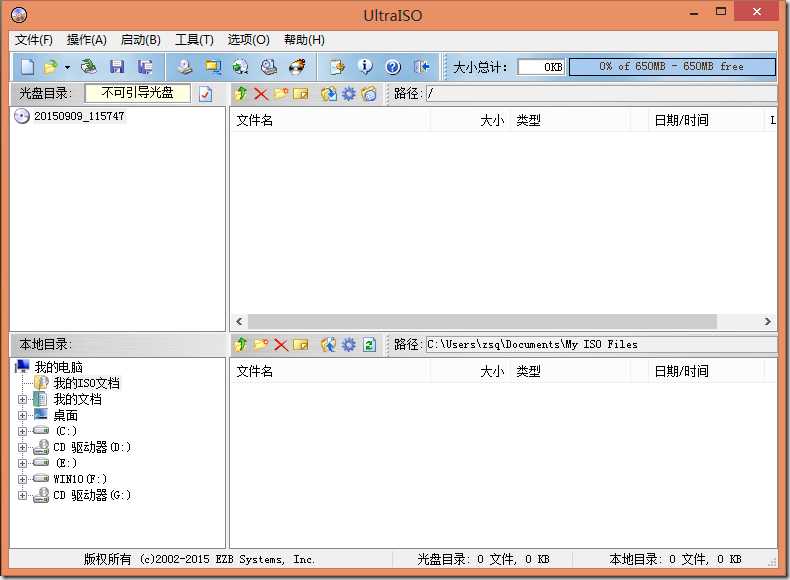Go up one level in disc directory
The image size is (790, 580).
[241, 94]
